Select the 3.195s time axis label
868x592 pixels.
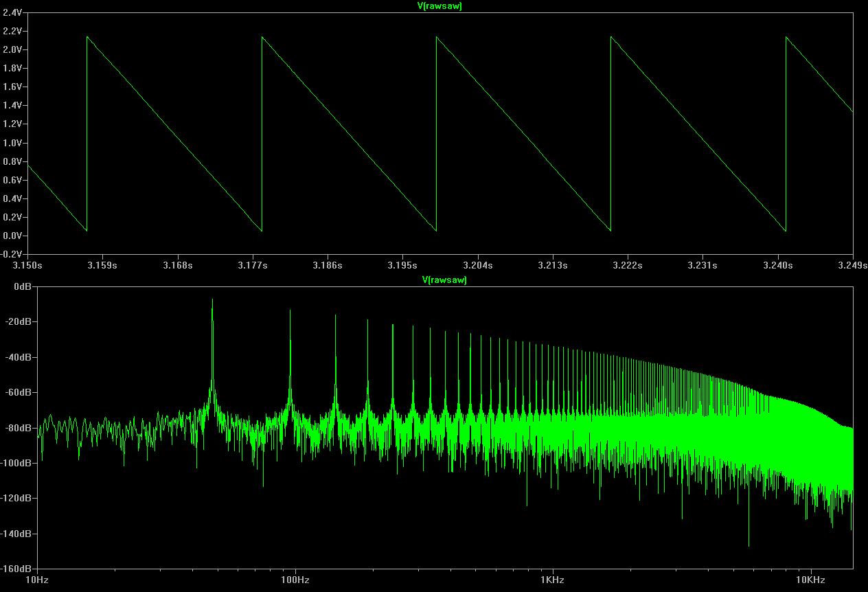tap(402, 265)
